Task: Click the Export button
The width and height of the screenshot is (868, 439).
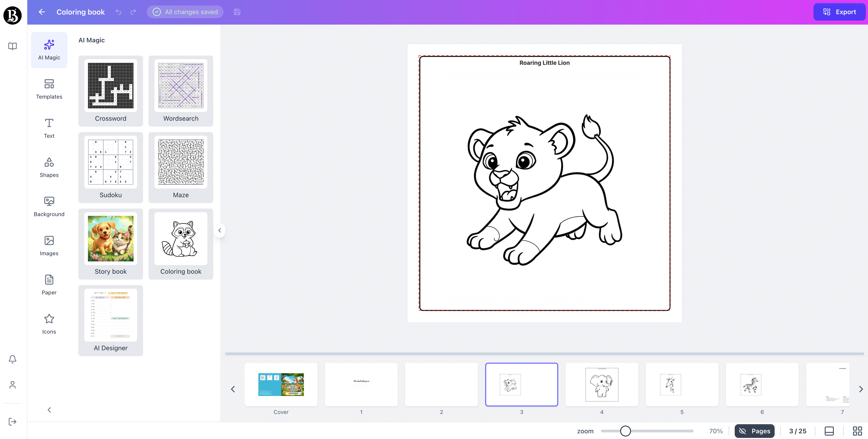Action: click(x=839, y=12)
